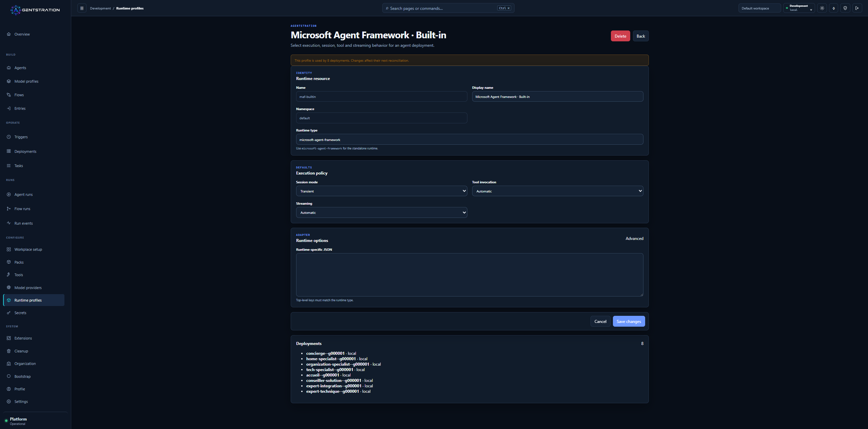
Task: Click Save changes button
Action: point(629,321)
